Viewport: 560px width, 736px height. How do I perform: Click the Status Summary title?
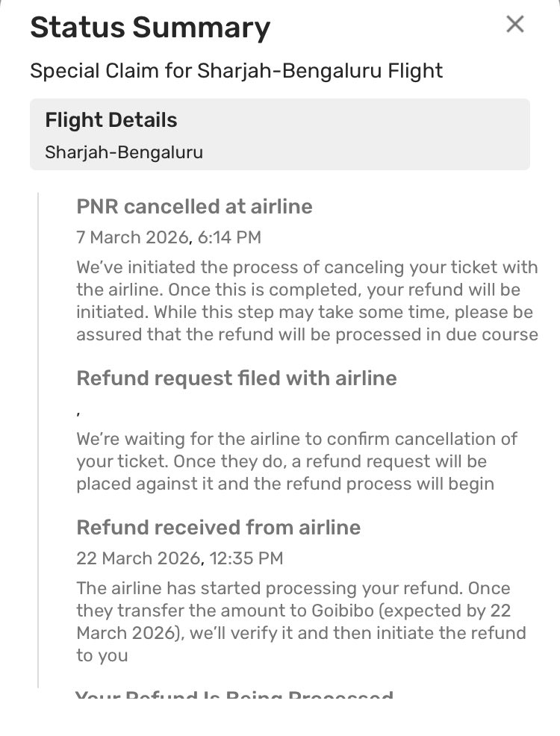(x=149, y=28)
